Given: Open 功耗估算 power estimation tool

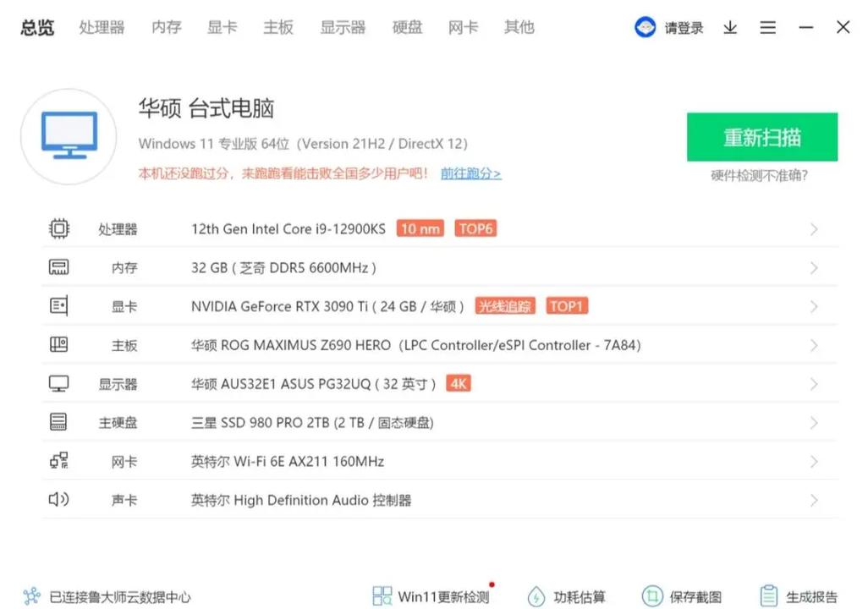Looking at the screenshot, I should [x=567, y=595].
